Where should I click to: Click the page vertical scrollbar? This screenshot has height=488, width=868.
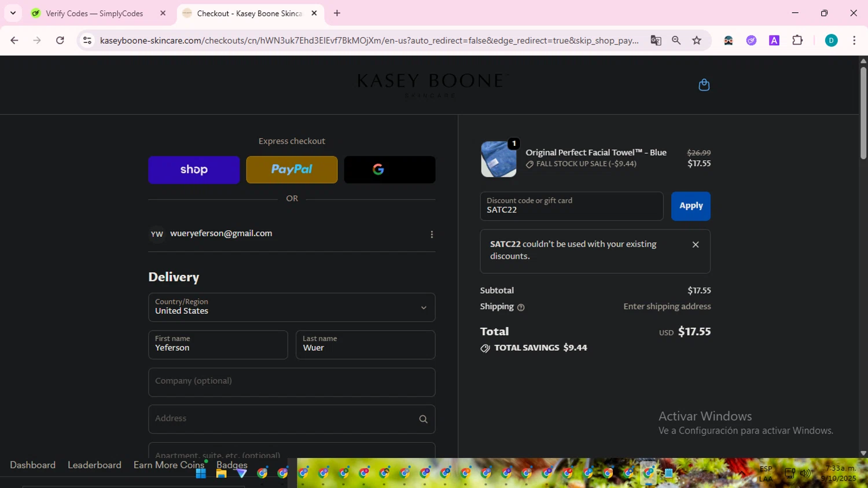[863, 113]
